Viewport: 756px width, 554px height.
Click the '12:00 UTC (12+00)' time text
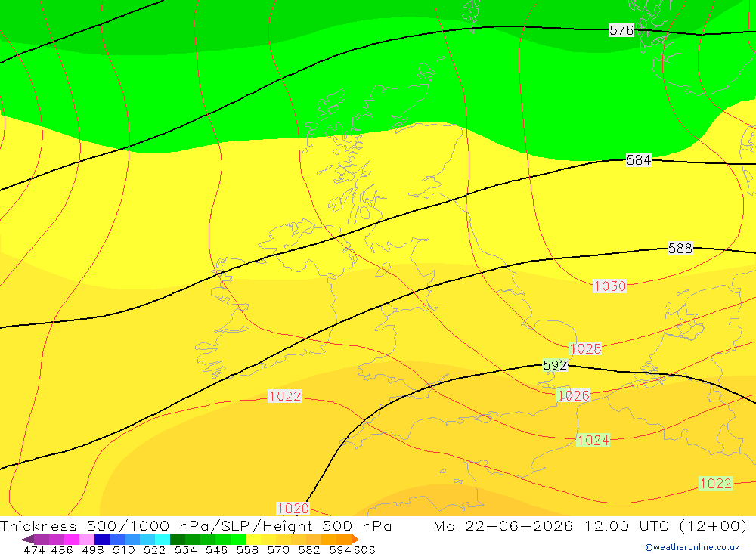point(665,525)
